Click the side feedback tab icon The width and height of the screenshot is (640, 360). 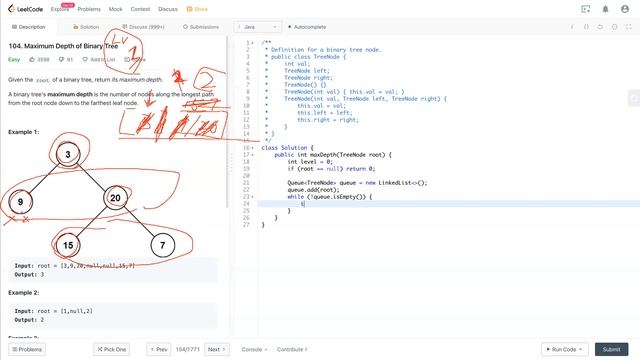(x=633, y=98)
